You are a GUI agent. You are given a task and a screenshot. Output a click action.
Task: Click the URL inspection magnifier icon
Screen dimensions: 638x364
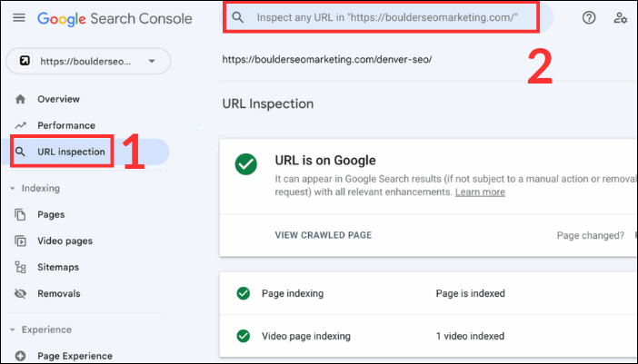coord(20,152)
